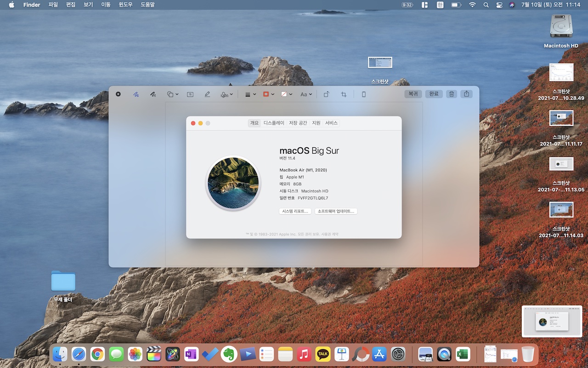Open the Apple menu
Viewport: 588px width, 368px height.
click(x=11, y=5)
